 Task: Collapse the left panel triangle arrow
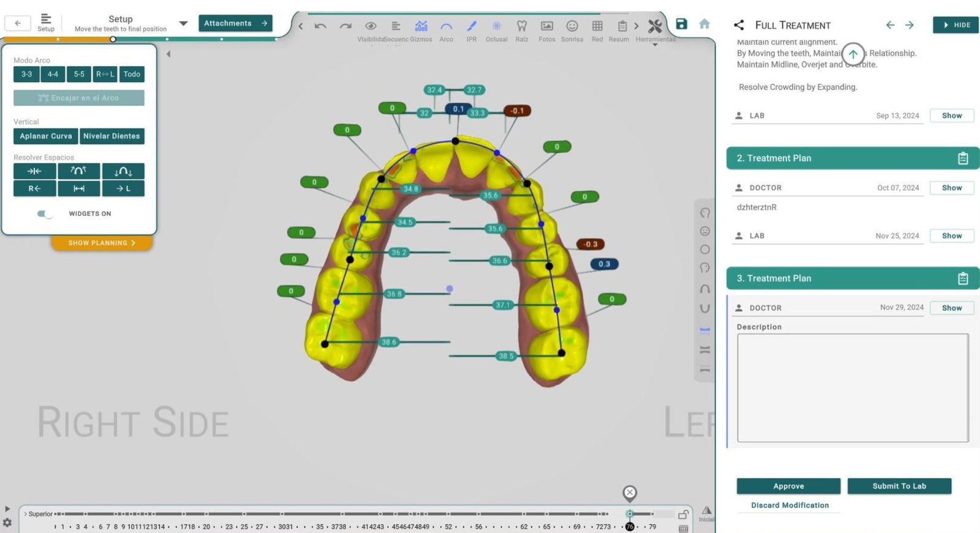pos(168,54)
